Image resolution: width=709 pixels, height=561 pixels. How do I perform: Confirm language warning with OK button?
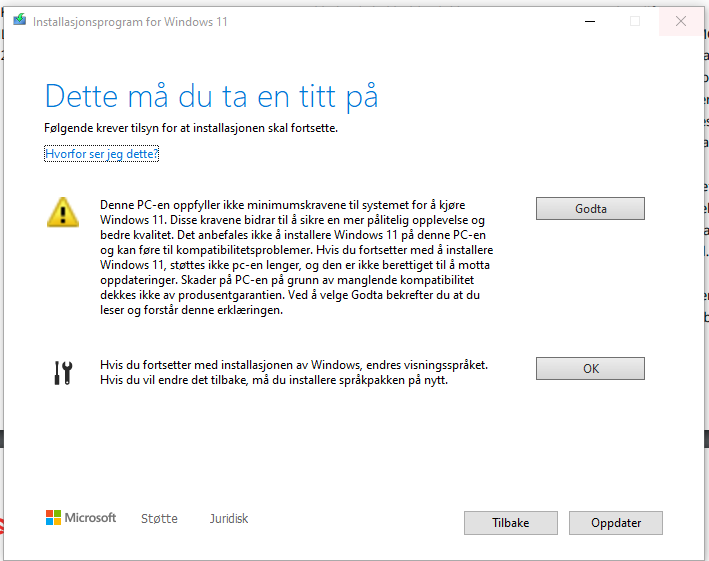(x=590, y=368)
